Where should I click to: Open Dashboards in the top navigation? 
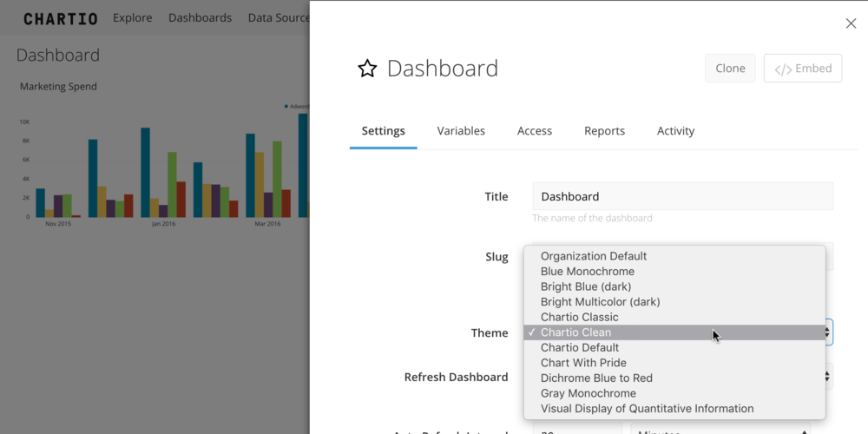pos(200,17)
